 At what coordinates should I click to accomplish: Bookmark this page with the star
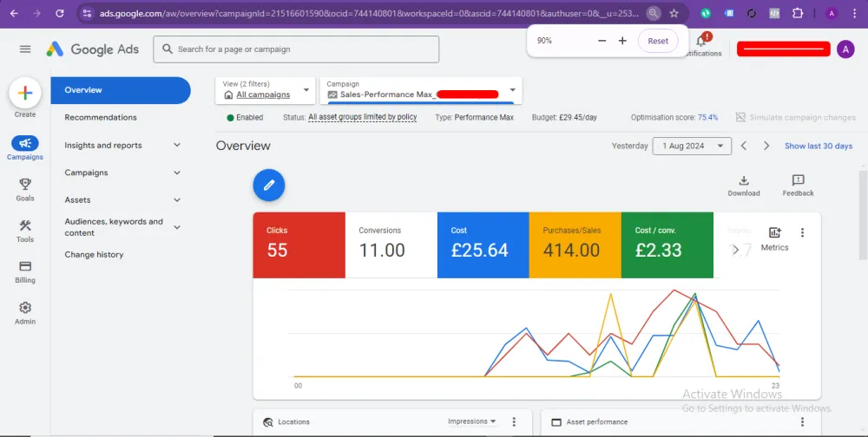674,13
